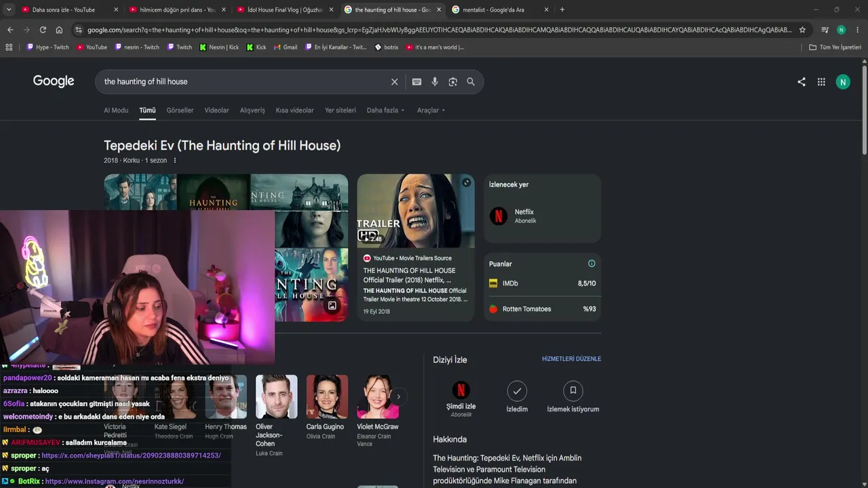The height and width of the screenshot is (488, 868).
Task: Open the tab search dropdown
Action: click(9, 9)
